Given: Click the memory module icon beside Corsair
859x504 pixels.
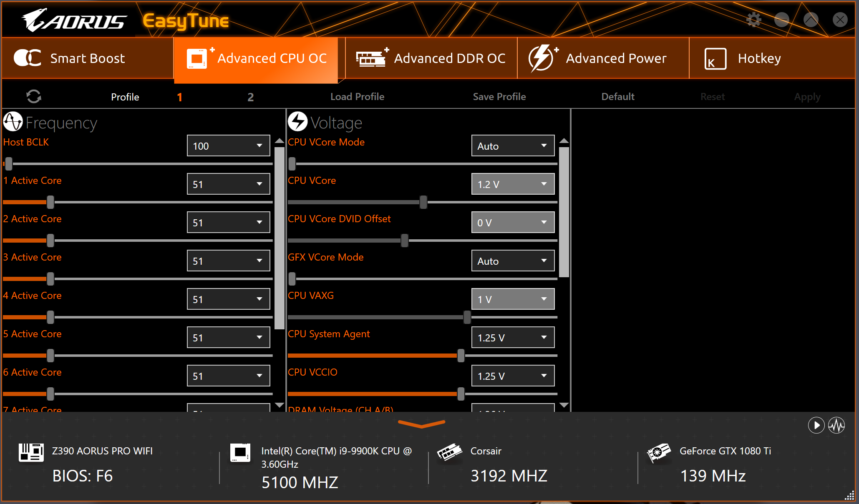Looking at the screenshot, I should point(449,452).
